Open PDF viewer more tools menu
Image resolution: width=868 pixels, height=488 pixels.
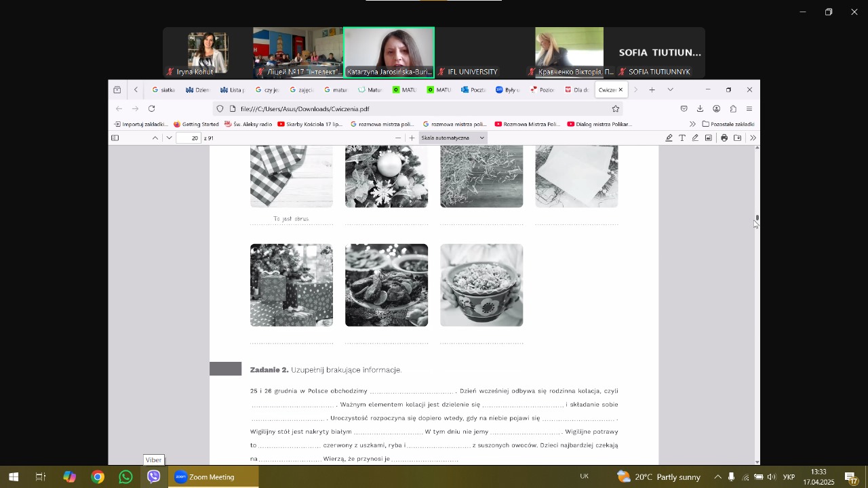753,138
